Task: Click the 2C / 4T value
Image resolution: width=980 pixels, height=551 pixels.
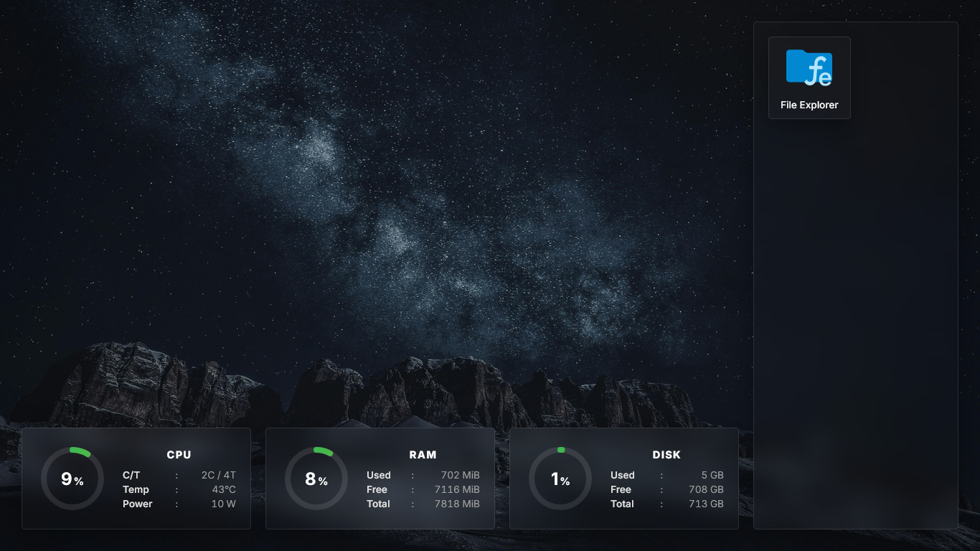Action: point(219,475)
